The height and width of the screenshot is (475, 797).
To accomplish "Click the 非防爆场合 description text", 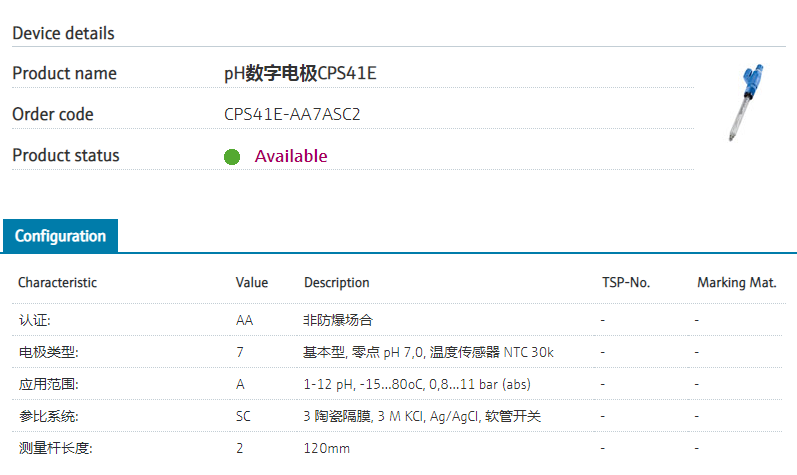I will pos(337,320).
